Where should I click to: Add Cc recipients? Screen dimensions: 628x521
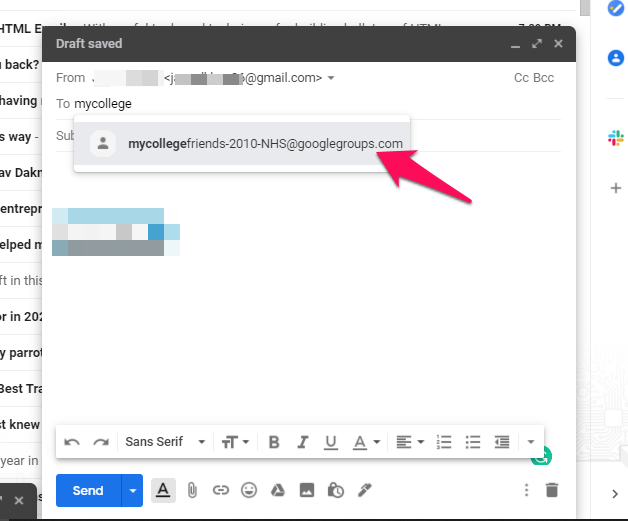tap(521, 78)
